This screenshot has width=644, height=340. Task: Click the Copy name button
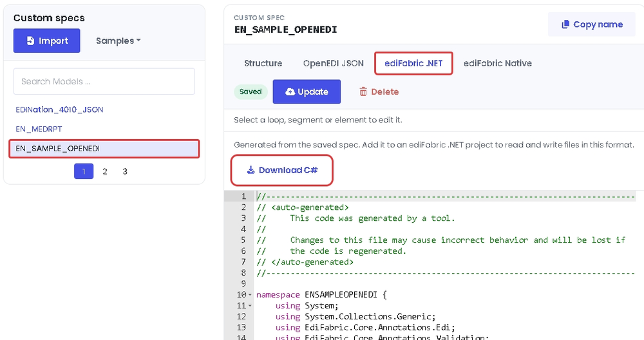(592, 24)
